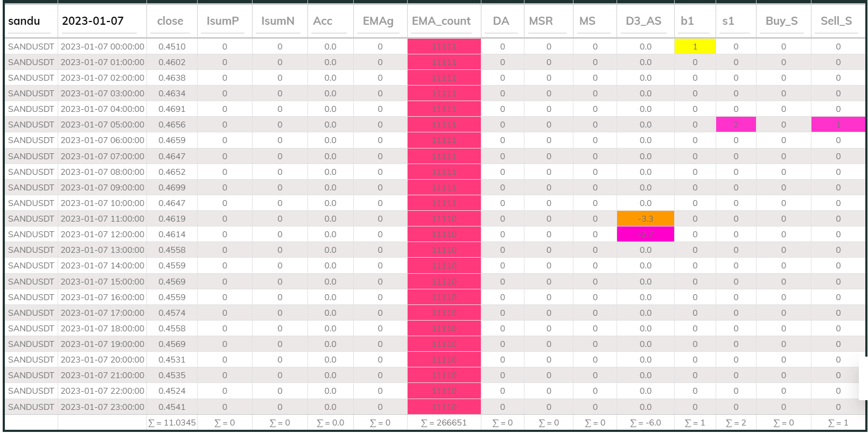This screenshot has height=433, width=868.
Task: Sort by the 'close' column header
Action: click(x=170, y=21)
